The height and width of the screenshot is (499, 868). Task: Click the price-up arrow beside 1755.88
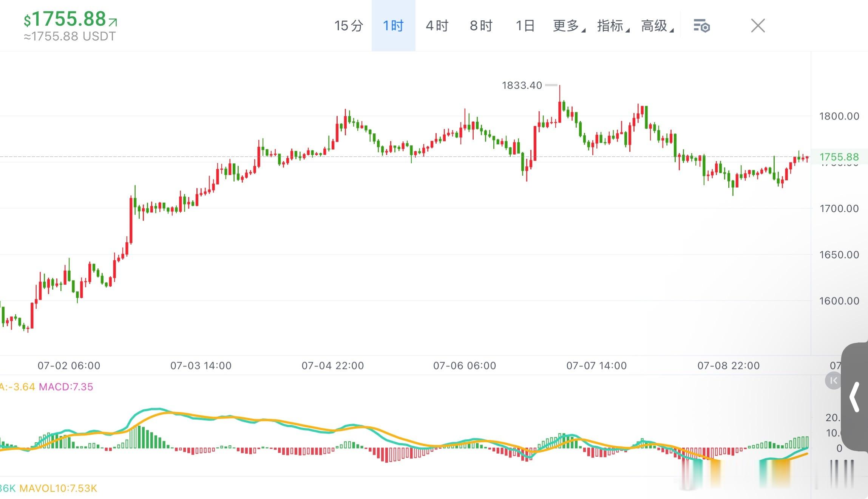[113, 22]
